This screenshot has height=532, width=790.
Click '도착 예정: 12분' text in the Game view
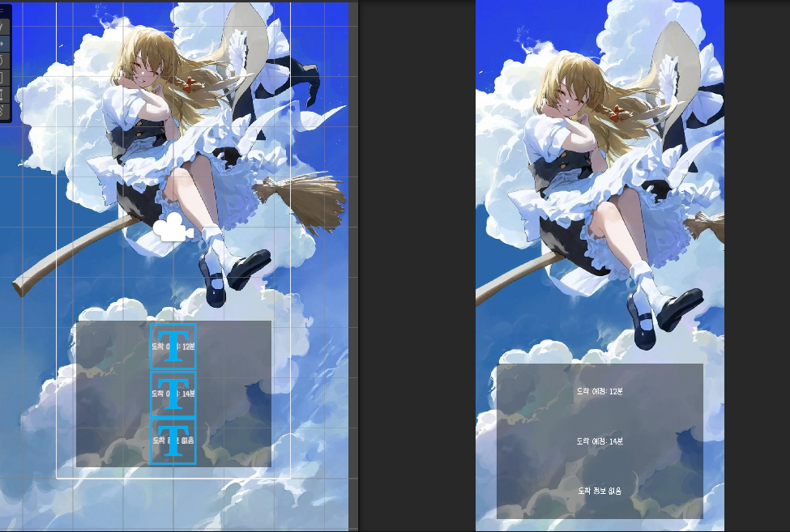pos(600,391)
